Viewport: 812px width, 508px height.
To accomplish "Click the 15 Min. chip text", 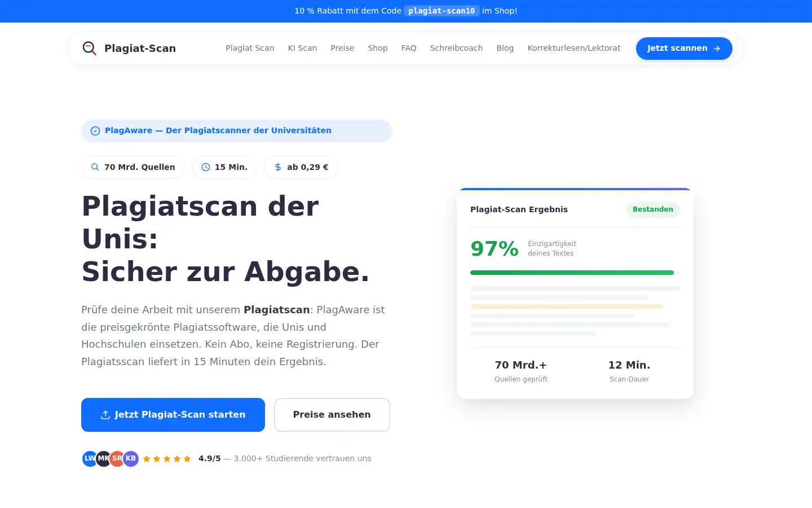I will (x=231, y=167).
